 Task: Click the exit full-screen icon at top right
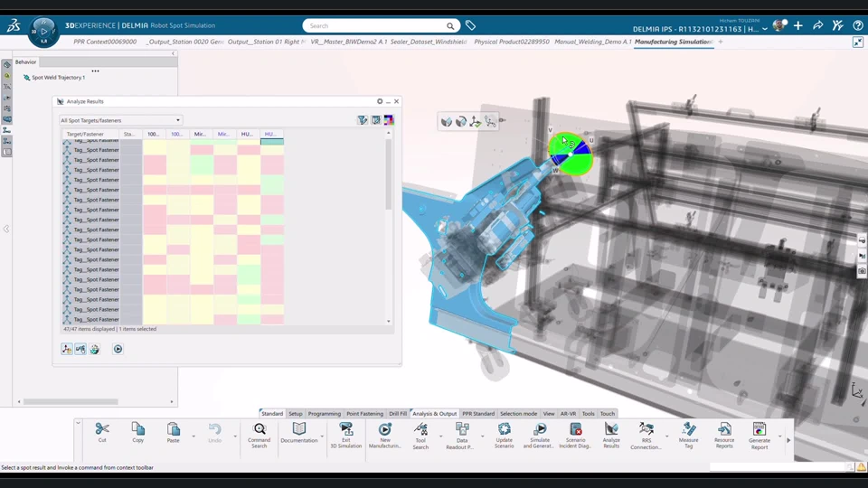click(857, 42)
